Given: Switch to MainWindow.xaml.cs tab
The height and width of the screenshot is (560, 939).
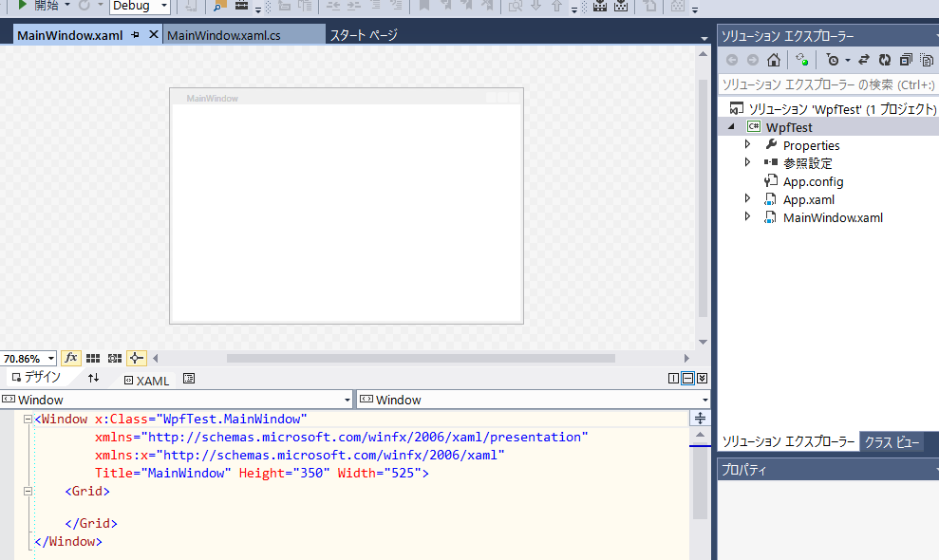Looking at the screenshot, I should pos(223,35).
